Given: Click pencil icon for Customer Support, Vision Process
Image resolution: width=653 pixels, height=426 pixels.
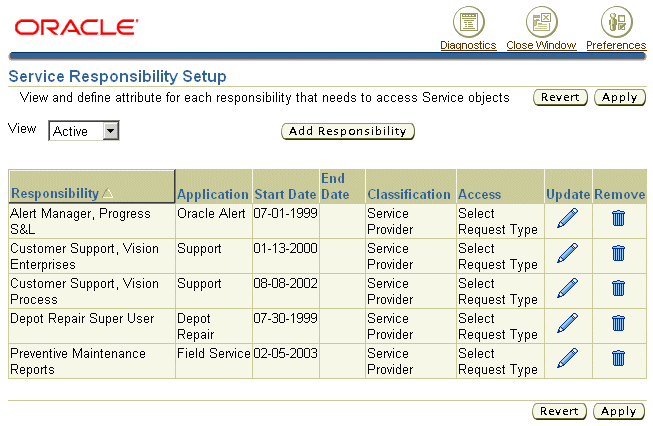Looking at the screenshot, I should (568, 288).
